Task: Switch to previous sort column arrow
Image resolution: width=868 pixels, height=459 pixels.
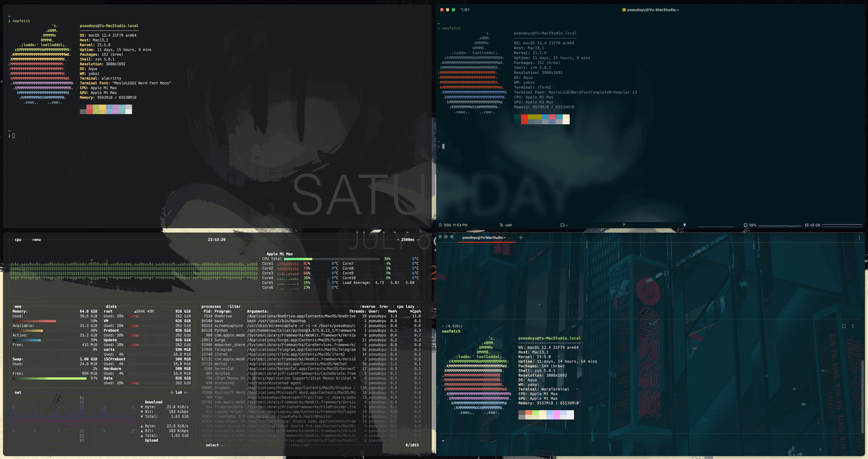Action: point(393,307)
